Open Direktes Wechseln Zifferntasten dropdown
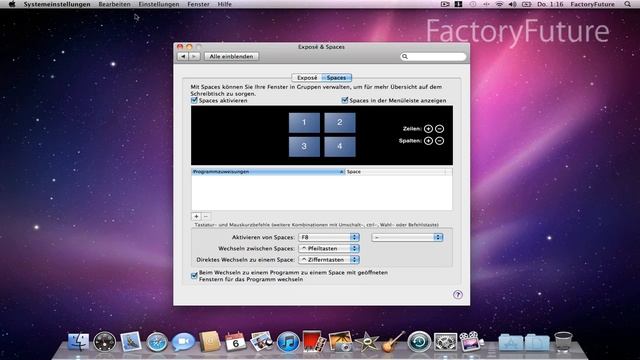The width and height of the screenshot is (640, 360). coord(329,260)
